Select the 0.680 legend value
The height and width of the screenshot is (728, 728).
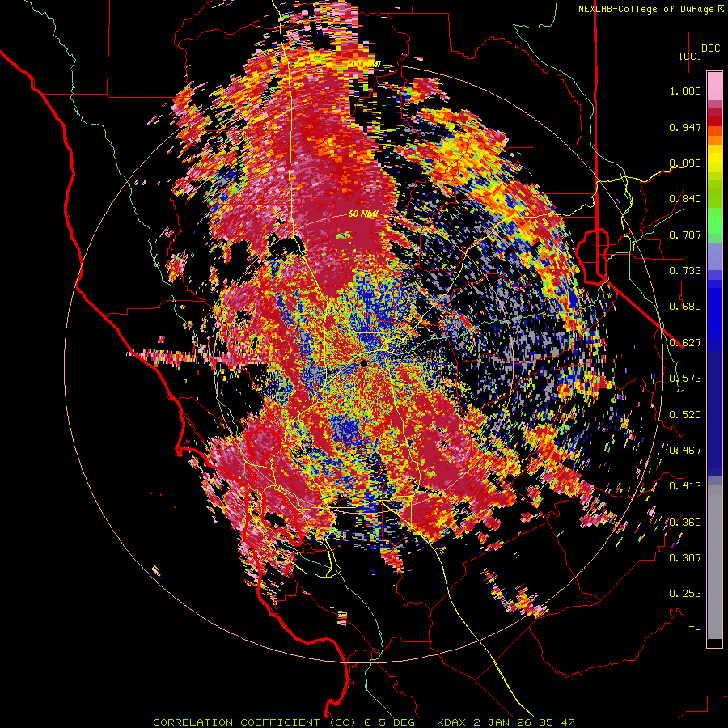click(685, 307)
